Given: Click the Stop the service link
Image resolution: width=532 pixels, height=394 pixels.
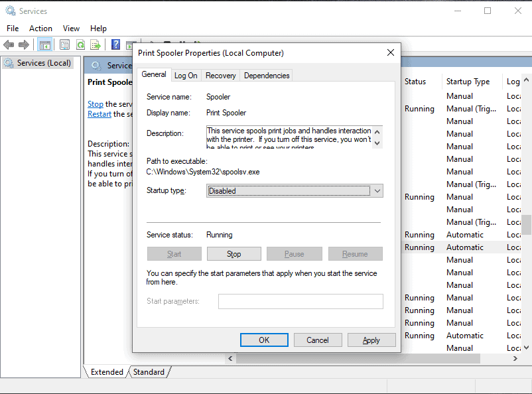Looking at the screenshot, I should point(96,104).
